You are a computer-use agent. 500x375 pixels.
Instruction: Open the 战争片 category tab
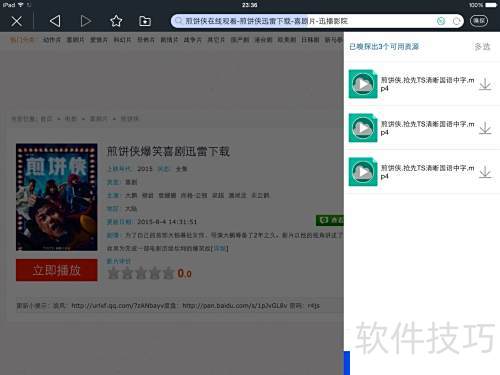click(193, 40)
